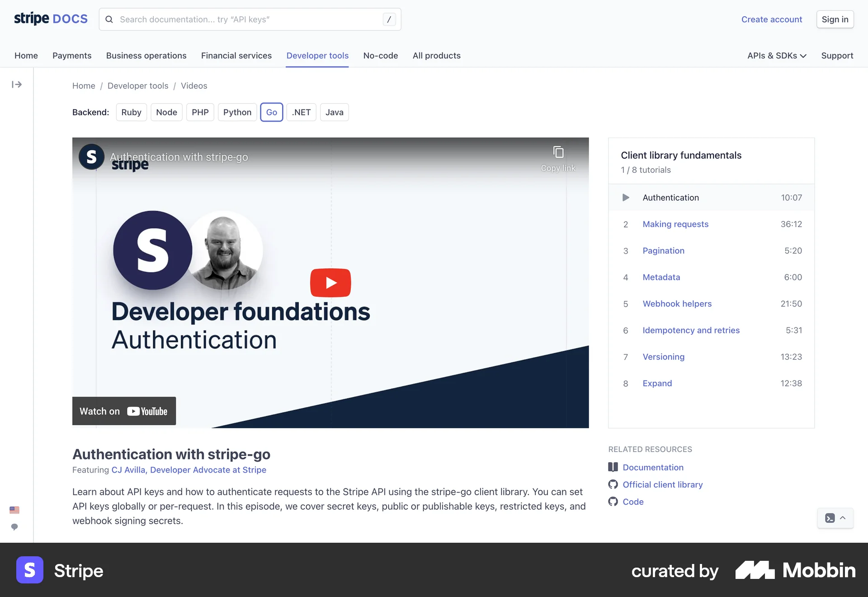Open the feedback speech bubble icon
The height and width of the screenshot is (597, 868).
pyautogui.click(x=14, y=527)
